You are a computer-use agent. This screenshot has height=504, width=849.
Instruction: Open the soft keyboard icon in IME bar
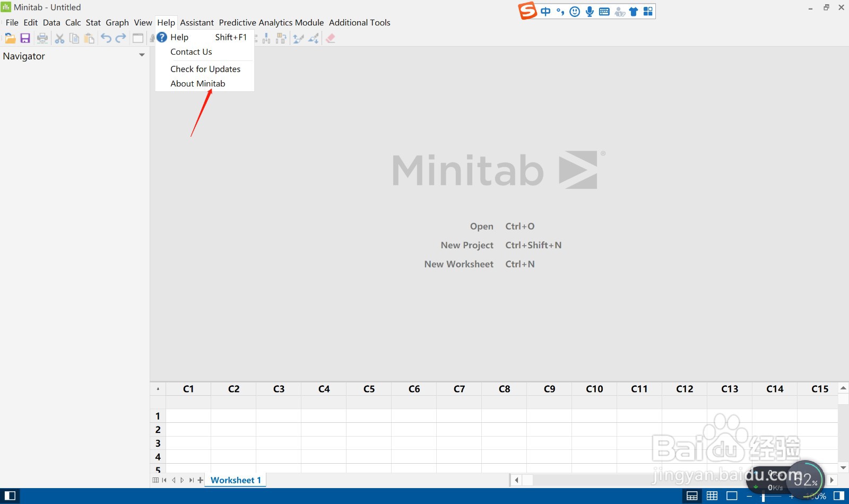click(604, 12)
